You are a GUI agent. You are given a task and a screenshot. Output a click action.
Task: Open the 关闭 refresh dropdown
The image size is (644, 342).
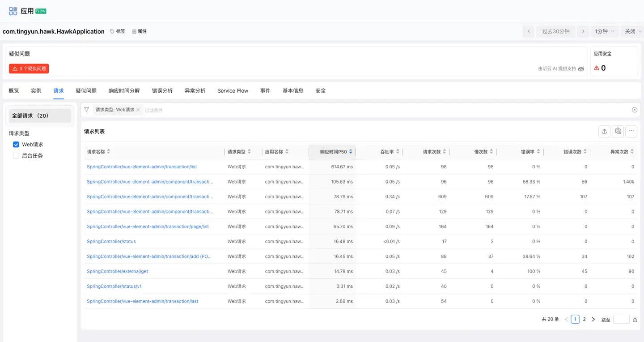pyautogui.click(x=633, y=31)
